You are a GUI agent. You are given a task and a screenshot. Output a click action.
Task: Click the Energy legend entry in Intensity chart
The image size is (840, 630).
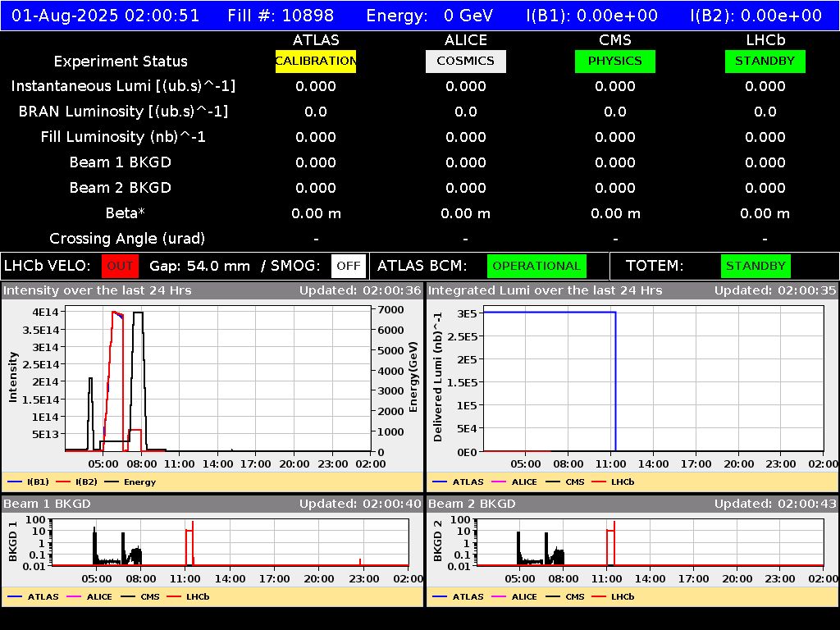(x=130, y=482)
